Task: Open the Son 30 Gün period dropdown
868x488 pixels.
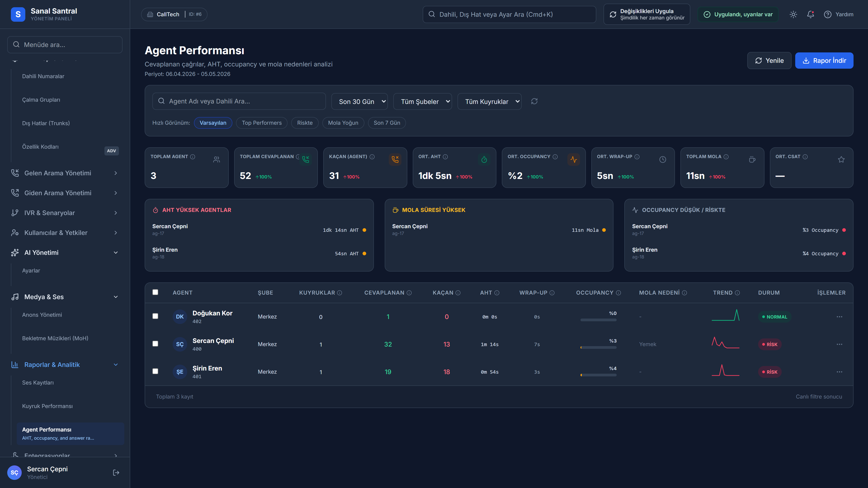Action: [x=360, y=101]
